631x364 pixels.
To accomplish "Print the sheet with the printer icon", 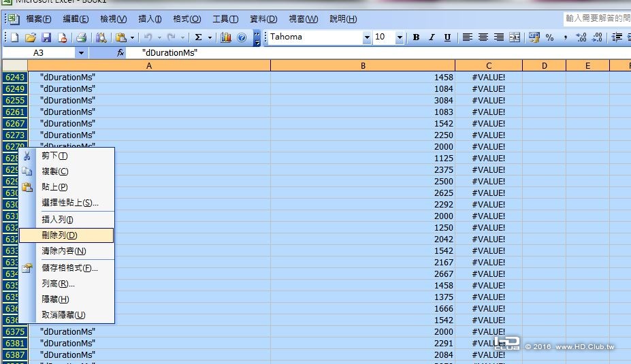I will point(81,37).
